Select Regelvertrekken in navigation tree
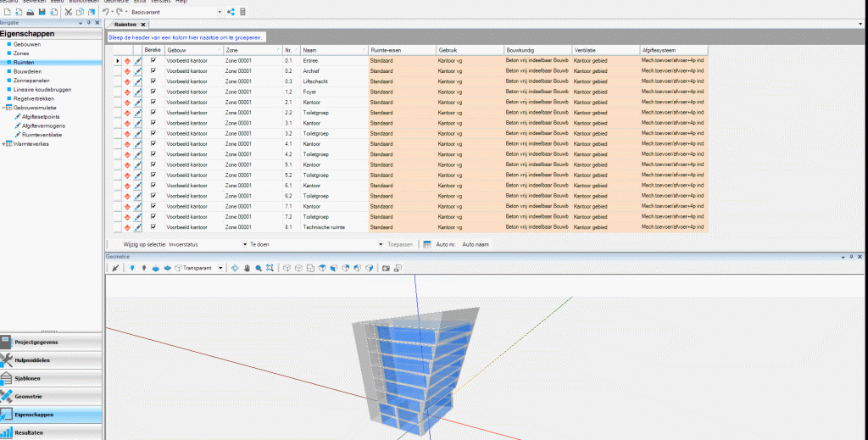The width and height of the screenshot is (868, 440). [34, 98]
